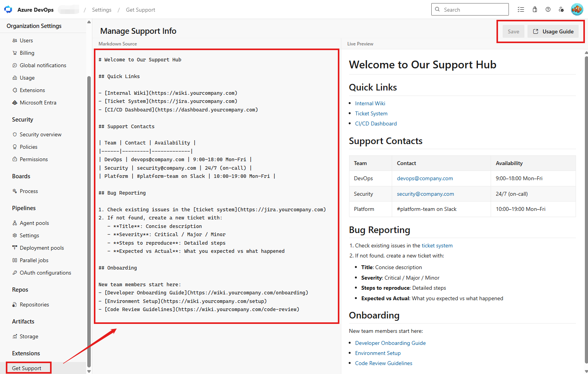Open Billing settings page
Screen dimensions: 588x374
27,53
